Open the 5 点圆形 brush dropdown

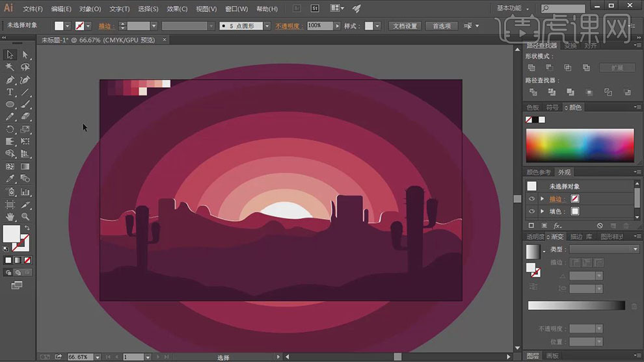click(268, 26)
